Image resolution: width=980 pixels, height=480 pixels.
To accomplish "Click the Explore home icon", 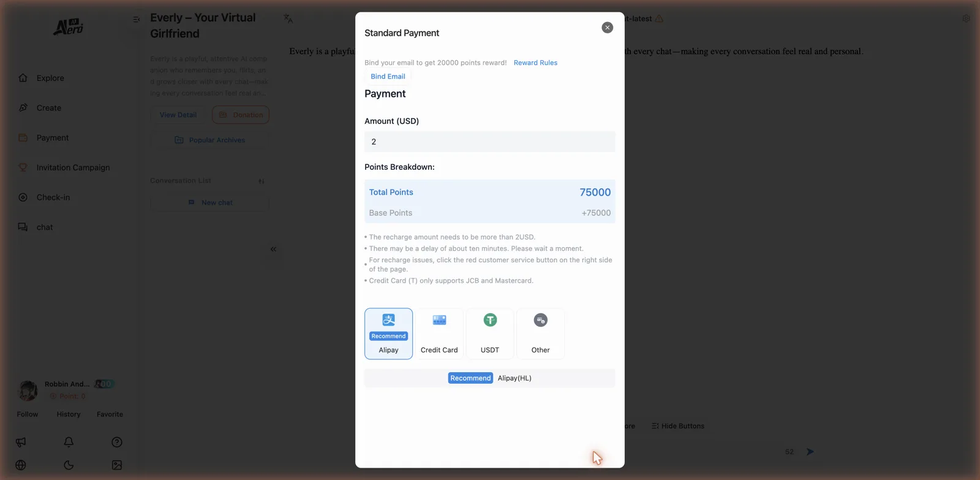I will click(x=23, y=78).
